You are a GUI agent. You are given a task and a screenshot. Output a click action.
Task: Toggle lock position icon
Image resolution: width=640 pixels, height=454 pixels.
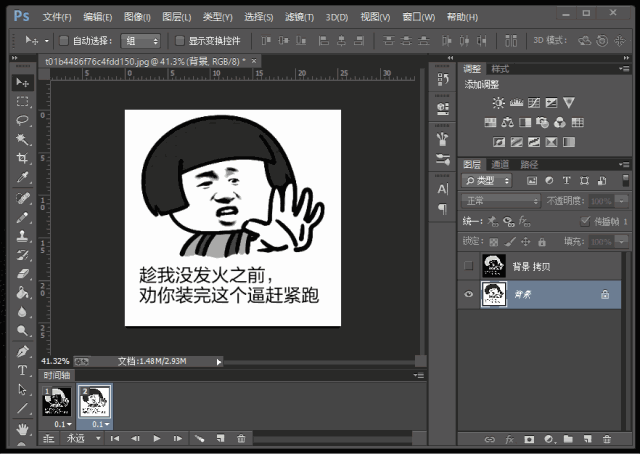[526, 242]
